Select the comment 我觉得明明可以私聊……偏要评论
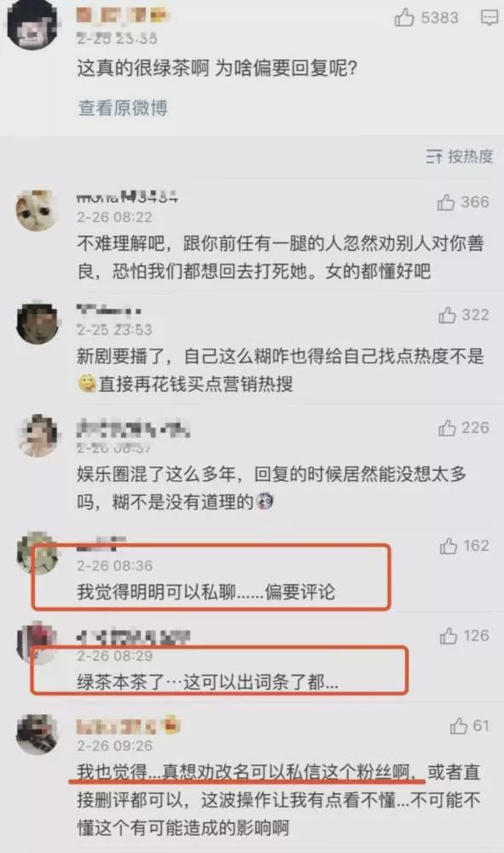 coord(206,591)
